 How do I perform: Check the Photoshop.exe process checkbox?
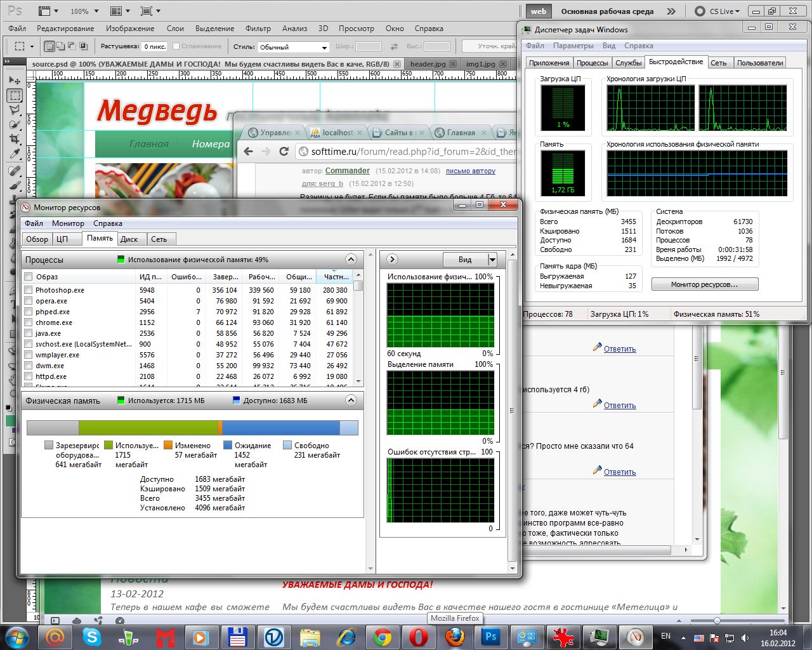pos(28,290)
